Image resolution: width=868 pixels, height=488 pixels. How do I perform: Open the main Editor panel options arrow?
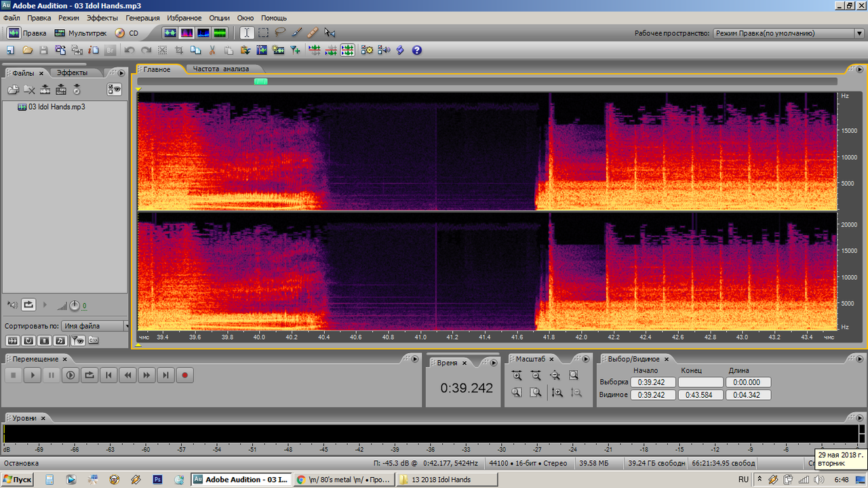pos(860,69)
